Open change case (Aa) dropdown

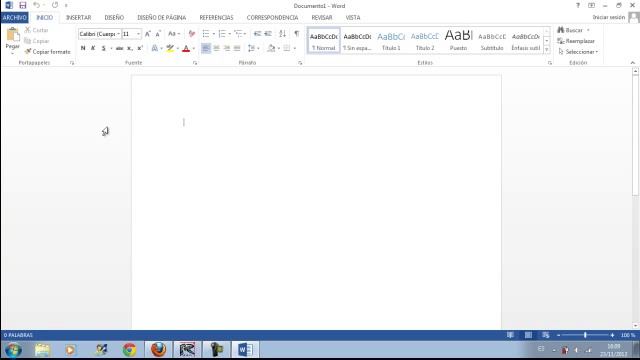pos(174,34)
